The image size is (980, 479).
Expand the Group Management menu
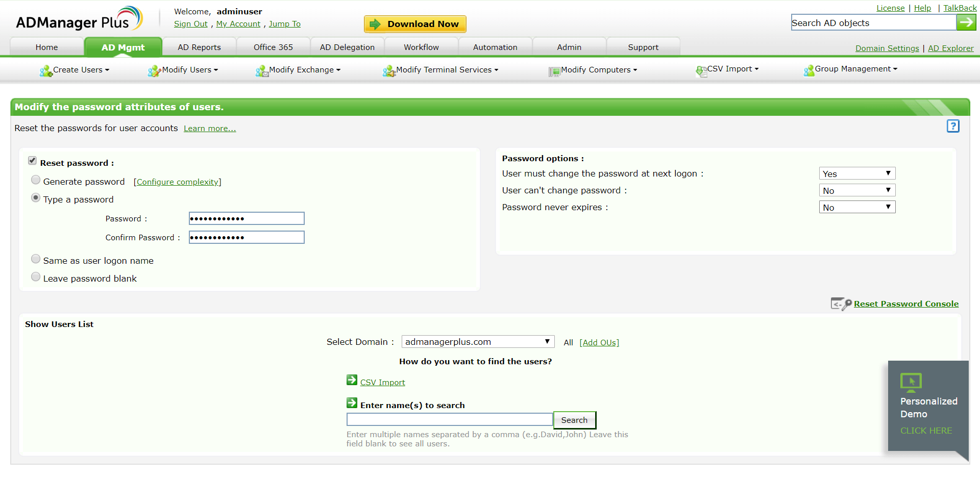click(x=856, y=69)
